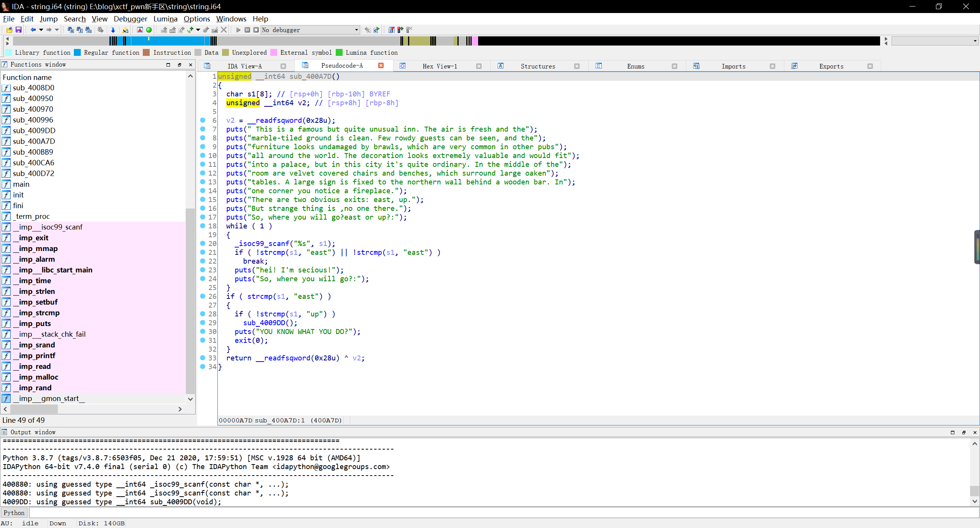Click the jump back blue arrow
The height and width of the screenshot is (528, 980).
coord(33,30)
